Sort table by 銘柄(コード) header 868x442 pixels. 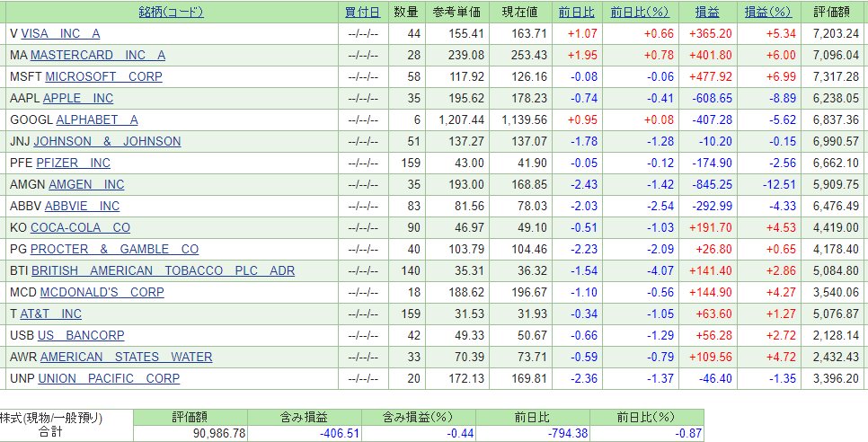click(171, 13)
